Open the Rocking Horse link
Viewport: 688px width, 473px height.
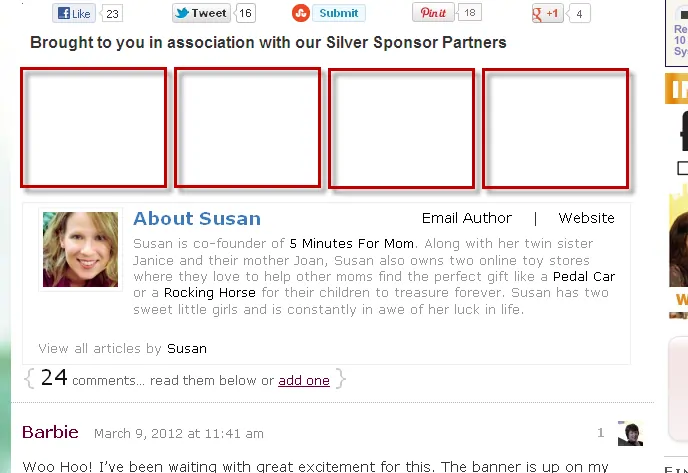click(x=210, y=293)
